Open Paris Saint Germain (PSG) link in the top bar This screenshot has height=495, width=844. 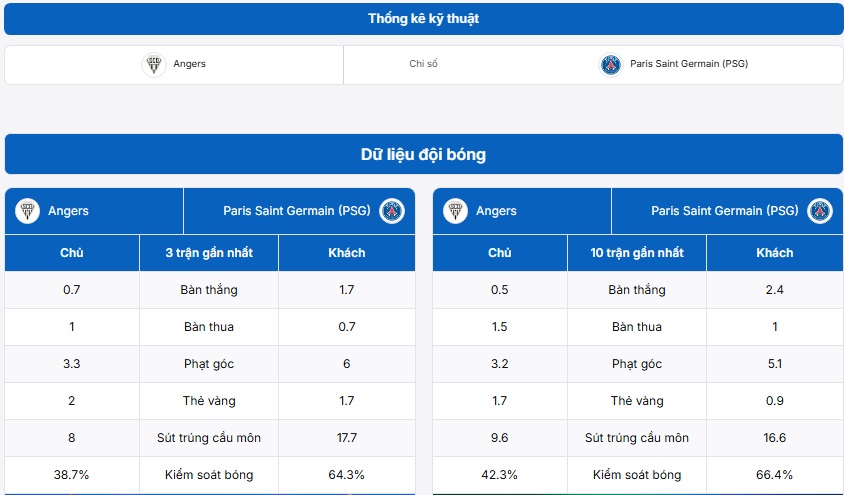[689, 64]
